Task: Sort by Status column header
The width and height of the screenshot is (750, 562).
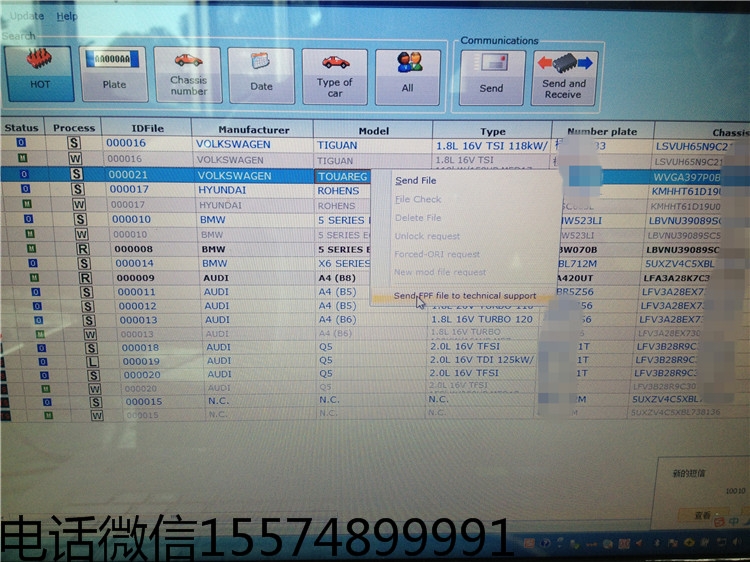Action: (22, 127)
